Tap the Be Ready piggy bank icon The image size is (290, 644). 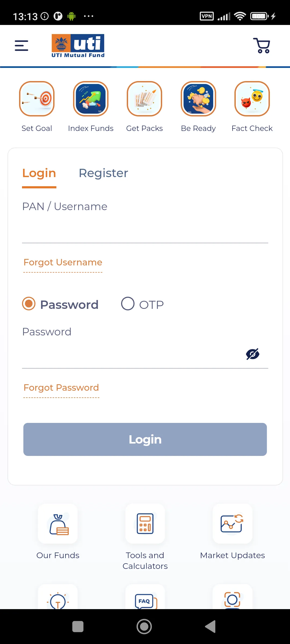[198, 99]
